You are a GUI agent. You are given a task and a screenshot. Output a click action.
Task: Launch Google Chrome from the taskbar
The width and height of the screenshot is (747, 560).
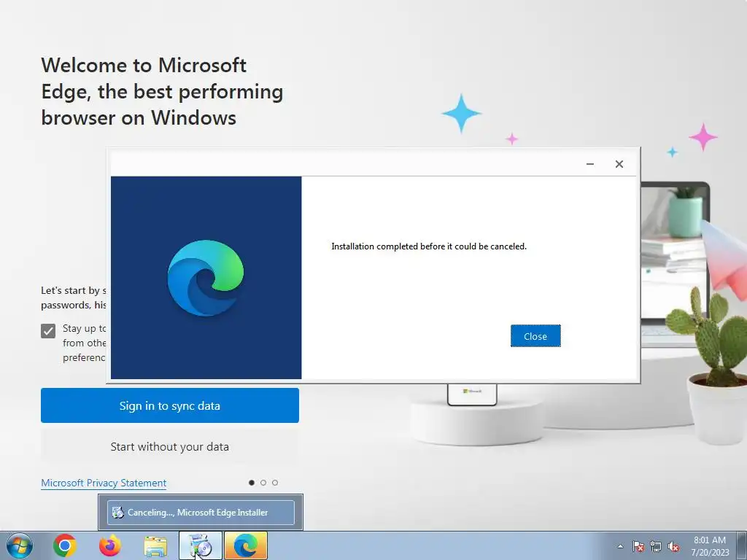(65, 545)
